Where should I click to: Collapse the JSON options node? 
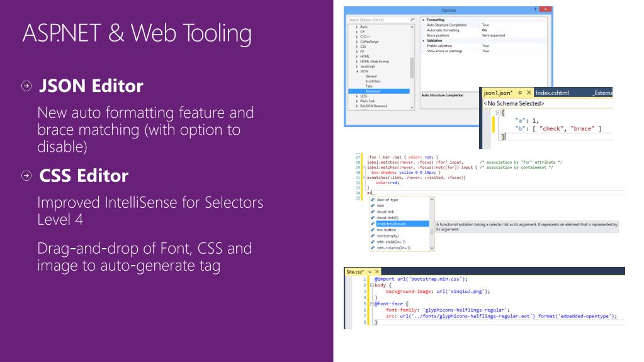[357, 72]
